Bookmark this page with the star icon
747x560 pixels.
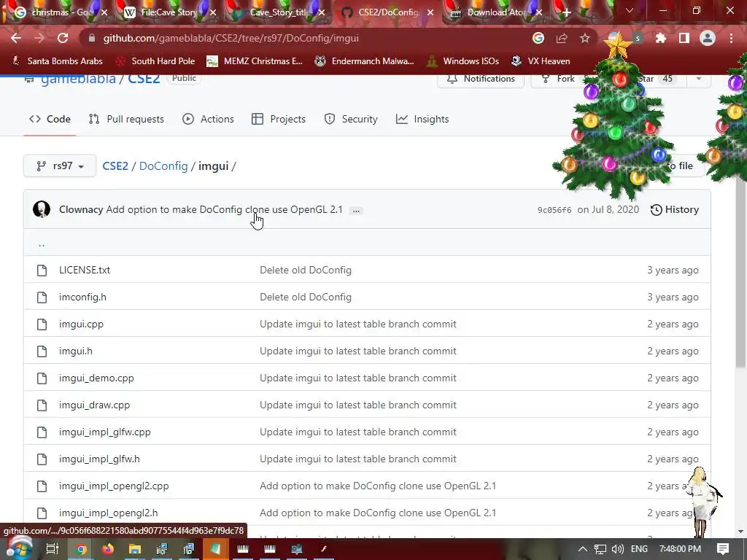585,38
